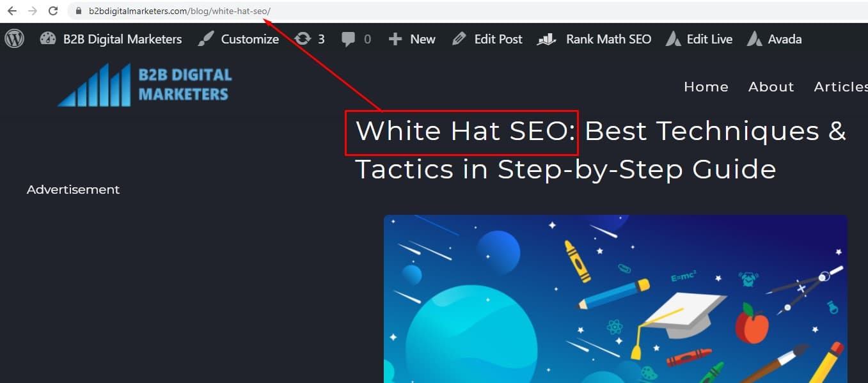The height and width of the screenshot is (383, 868).
Task: Click the Advertisement label
Action: click(73, 190)
